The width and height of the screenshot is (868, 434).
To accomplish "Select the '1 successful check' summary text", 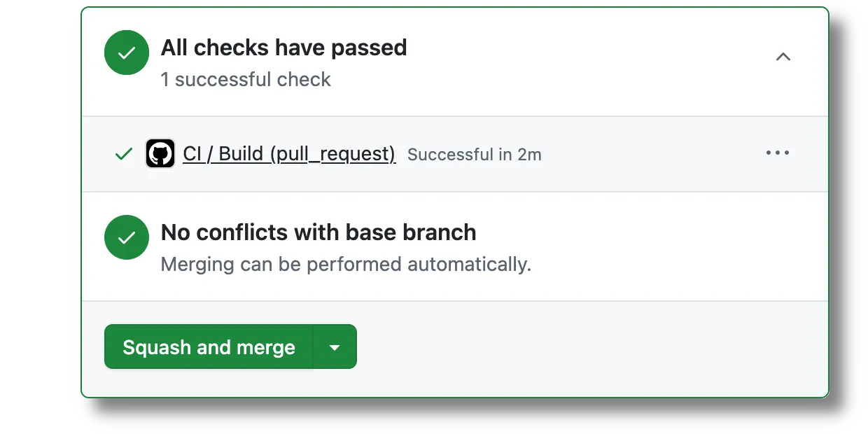I will (x=246, y=79).
